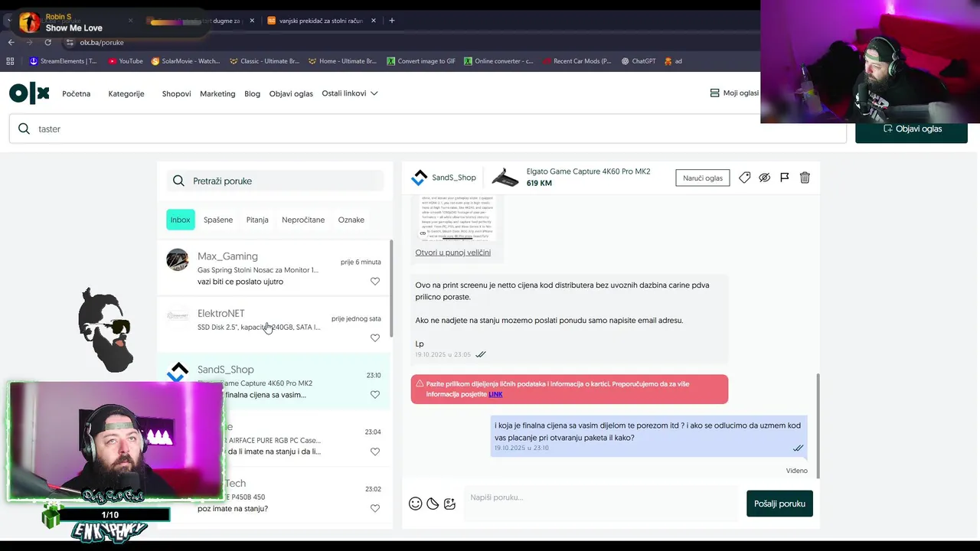The height and width of the screenshot is (551, 980).
Task: Click the green Objavi oglas button
Action: tap(911, 129)
